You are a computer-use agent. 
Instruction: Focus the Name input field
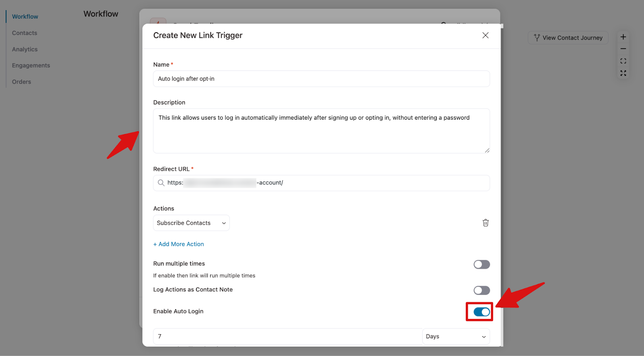[x=321, y=79]
